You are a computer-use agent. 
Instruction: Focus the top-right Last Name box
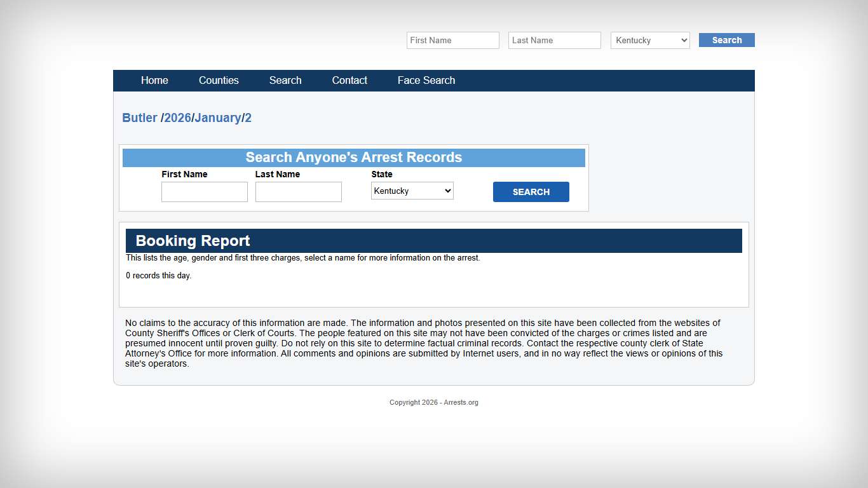click(554, 40)
